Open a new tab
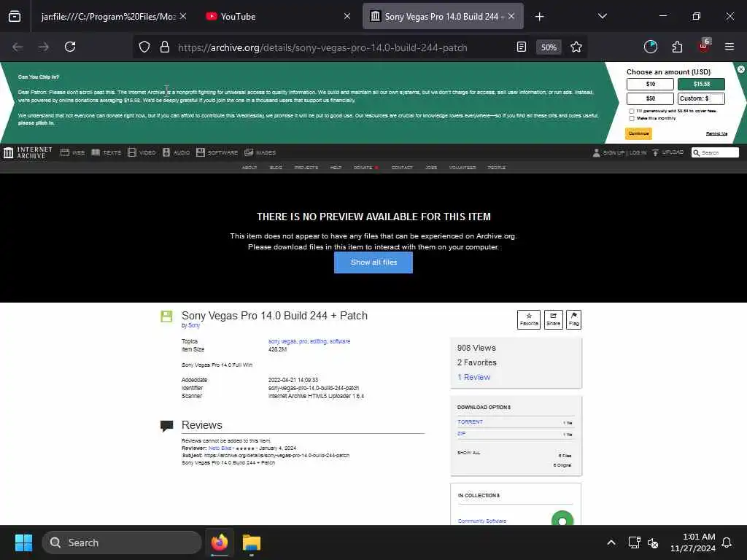This screenshot has width=747, height=560. click(x=539, y=17)
